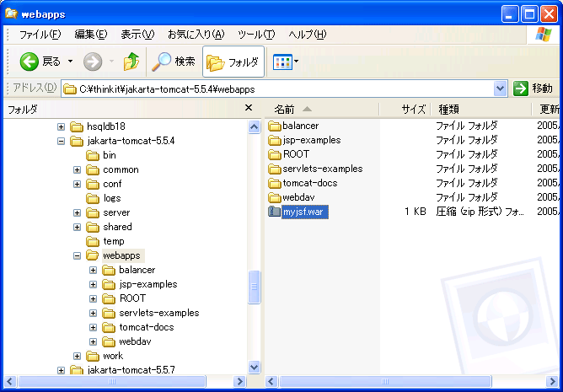Select ROOT folder icon in file list
563x392 pixels.
point(275,155)
